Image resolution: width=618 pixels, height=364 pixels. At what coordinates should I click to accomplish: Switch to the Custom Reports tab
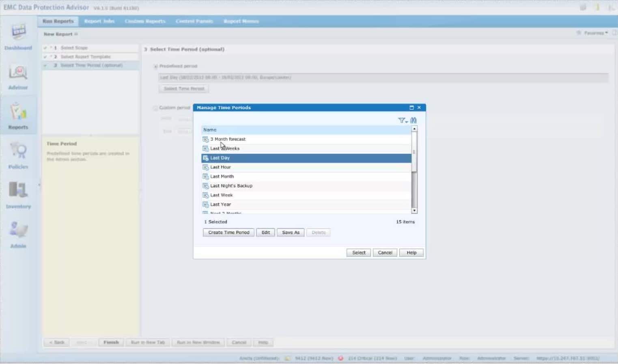click(x=145, y=21)
